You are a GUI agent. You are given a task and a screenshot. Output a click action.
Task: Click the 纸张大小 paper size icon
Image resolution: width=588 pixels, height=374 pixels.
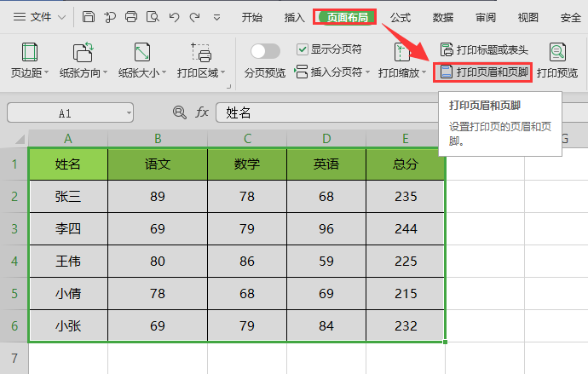pyautogui.click(x=142, y=52)
